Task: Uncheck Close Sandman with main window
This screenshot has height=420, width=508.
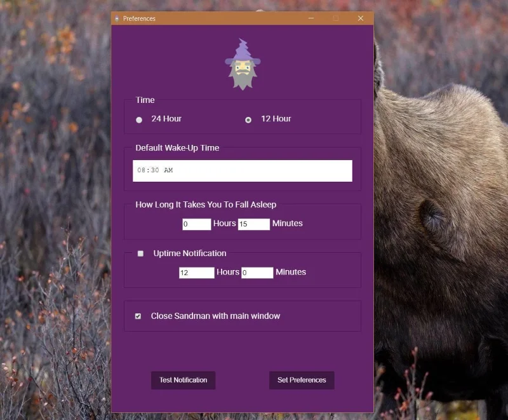Action: (x=138, y=316)
